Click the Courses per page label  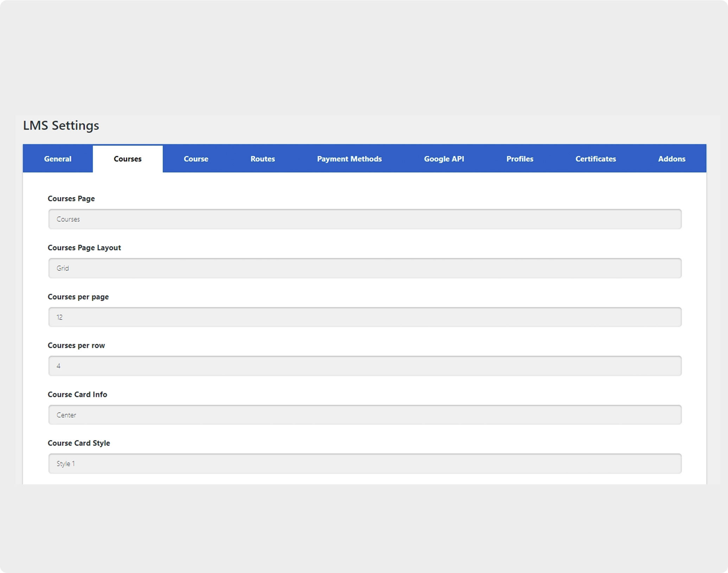[78, 297]
